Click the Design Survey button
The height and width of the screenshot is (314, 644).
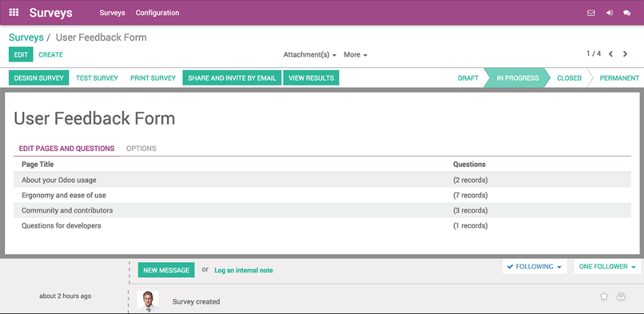39,78
